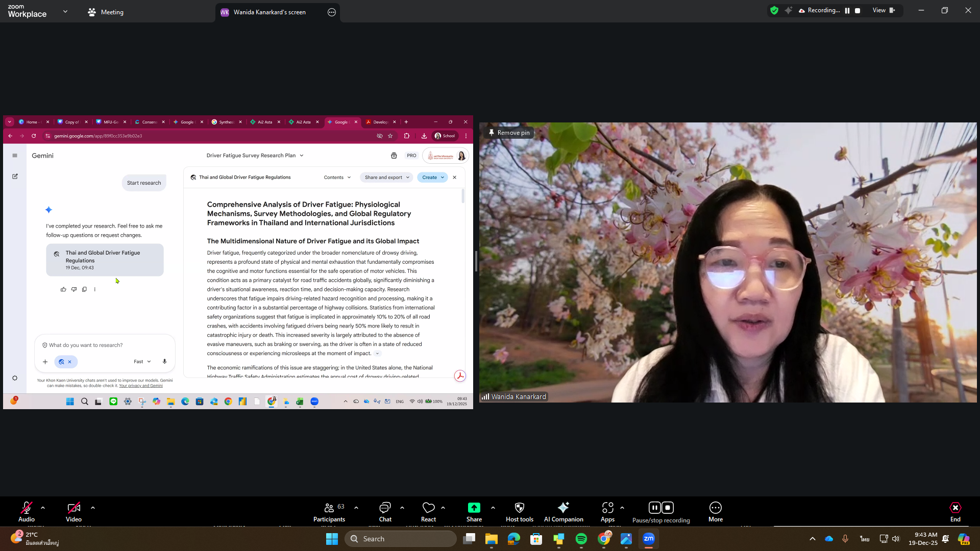Open Host tools shield icon

point(519,508)
